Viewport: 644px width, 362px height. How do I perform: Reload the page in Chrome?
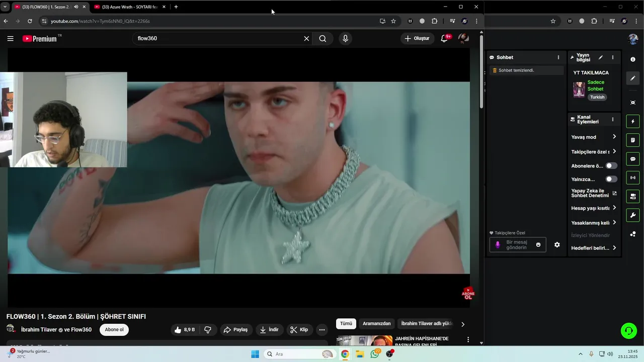pyautogui.click(x=30, y=21)
